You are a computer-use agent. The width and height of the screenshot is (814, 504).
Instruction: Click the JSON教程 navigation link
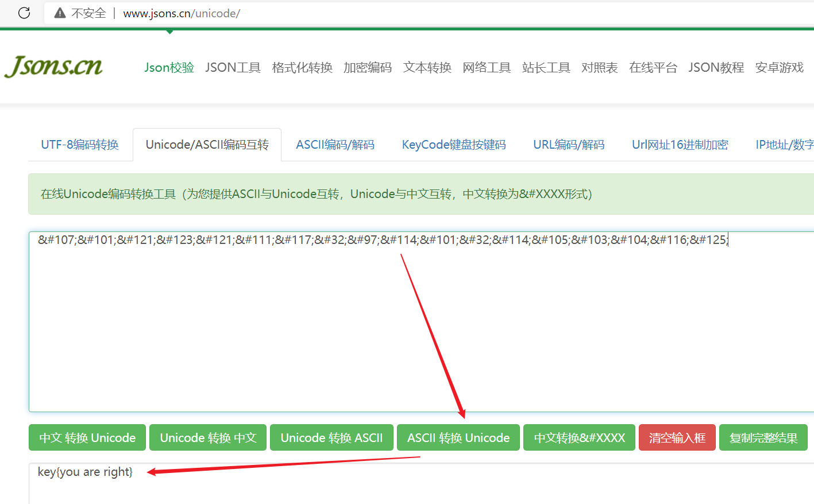point(716,67)
